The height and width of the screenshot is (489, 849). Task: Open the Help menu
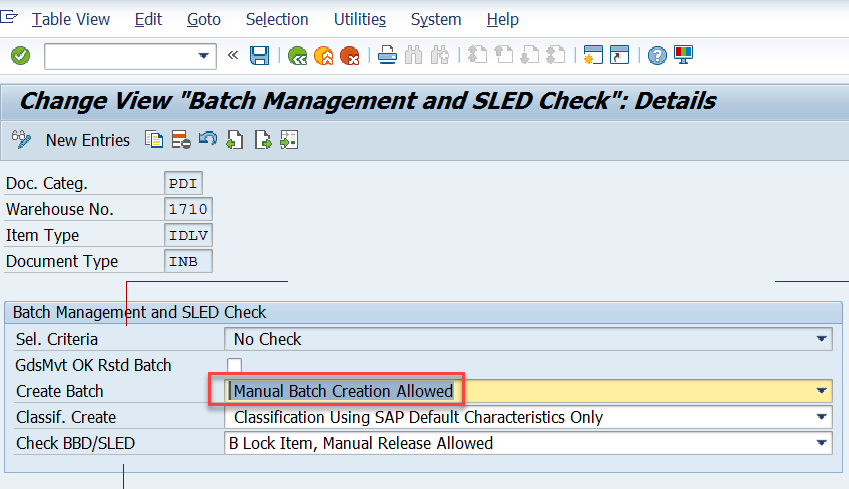click(502, 19)
